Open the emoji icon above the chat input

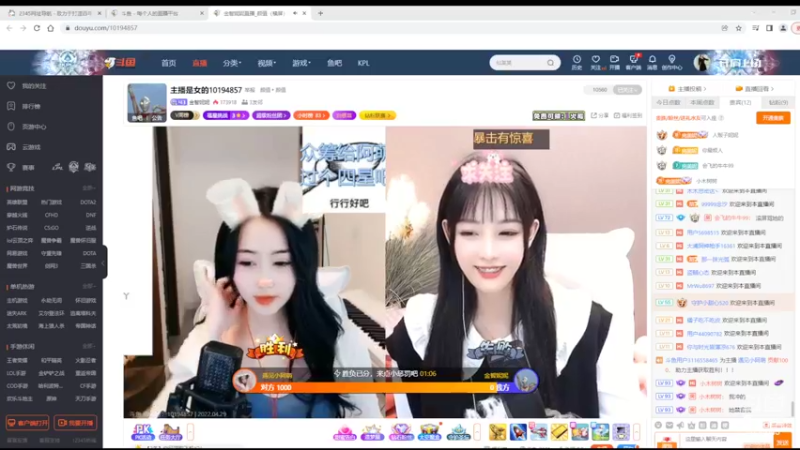(658, 425)
